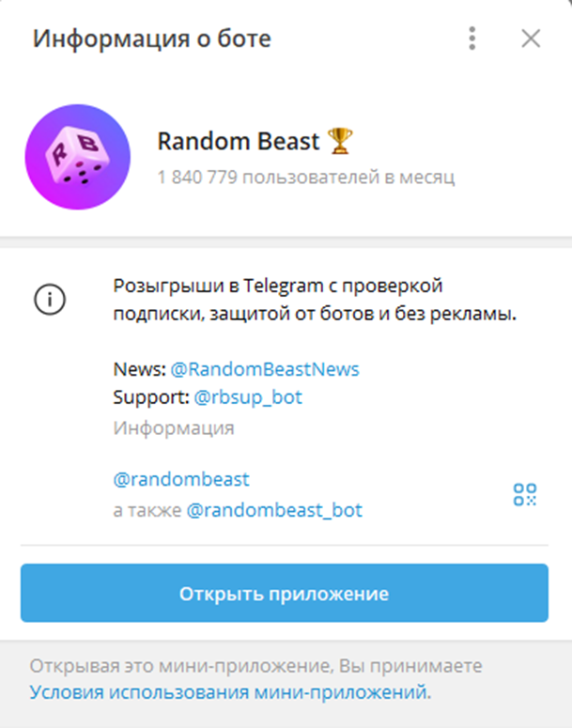This screenshot has height=728, width=572.
Task: Click the Информация о боте title
Action: 152,39
